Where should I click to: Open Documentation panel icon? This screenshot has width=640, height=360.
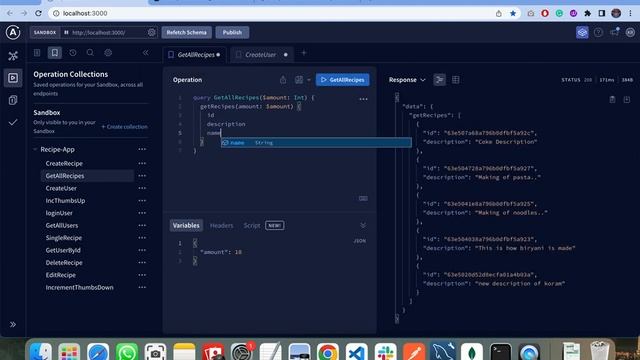[37, 53]
